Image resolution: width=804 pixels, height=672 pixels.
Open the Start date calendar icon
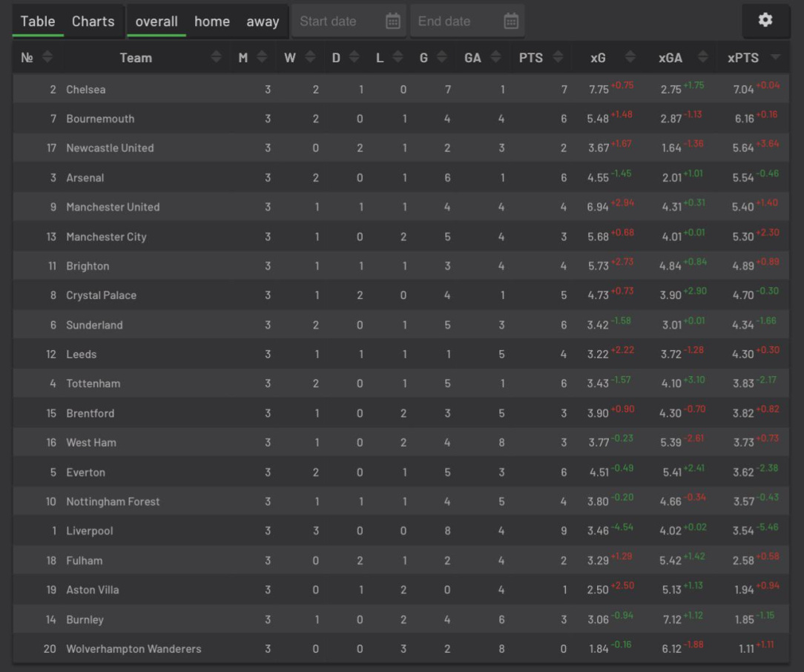393,21
